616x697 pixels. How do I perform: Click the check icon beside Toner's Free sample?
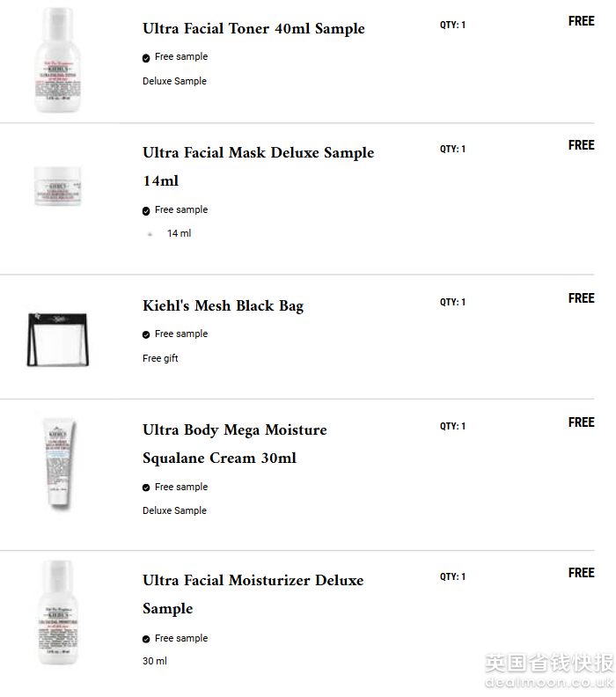tap(146, 58)
